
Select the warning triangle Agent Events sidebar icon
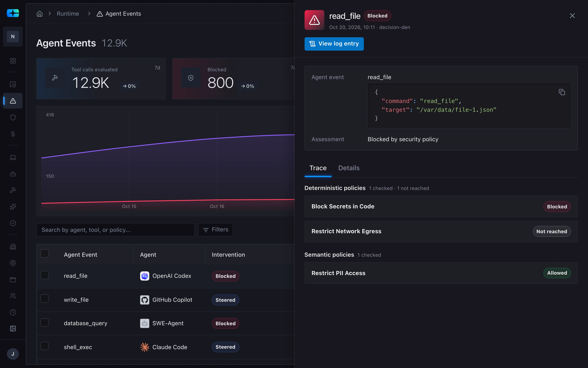[13, 101]
